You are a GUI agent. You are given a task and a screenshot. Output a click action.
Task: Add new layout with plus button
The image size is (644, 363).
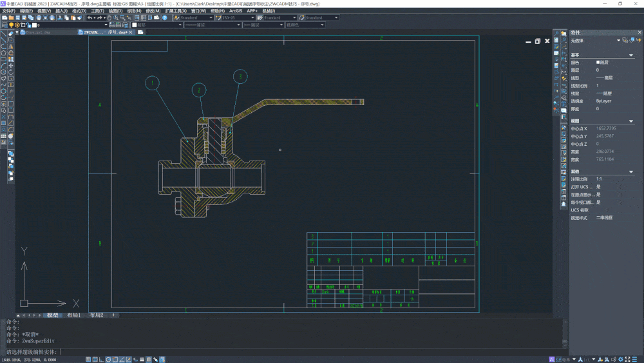pos(114,315)
